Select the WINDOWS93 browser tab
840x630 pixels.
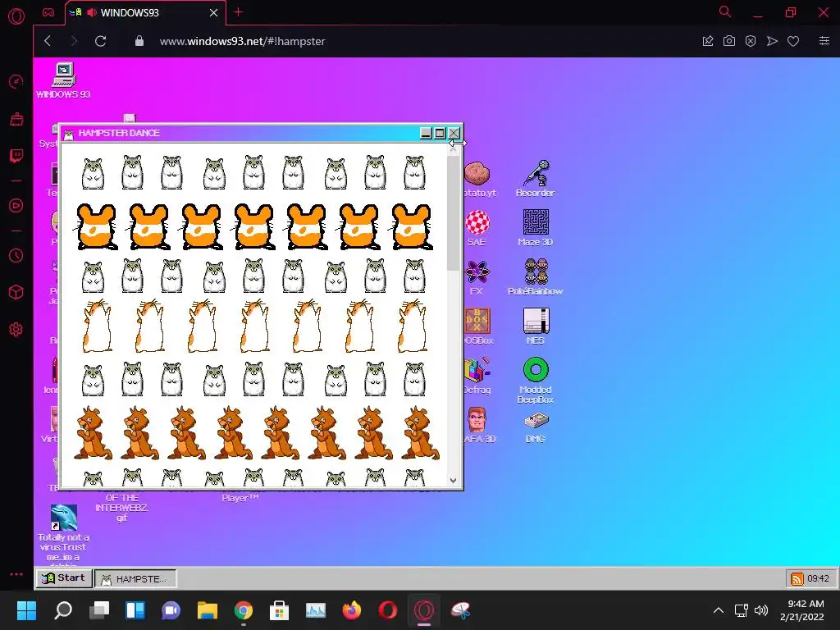pyautogui.click(x=145, y=13)
